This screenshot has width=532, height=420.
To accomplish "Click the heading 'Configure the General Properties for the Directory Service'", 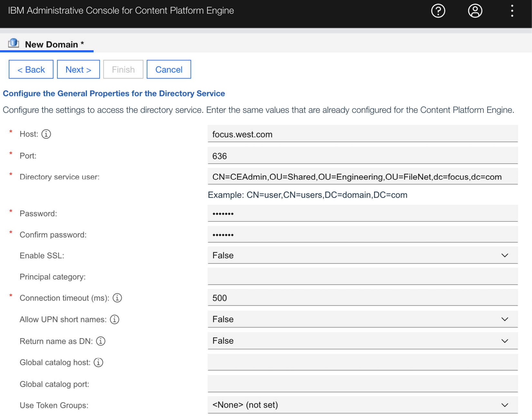I will click(114, 93).
